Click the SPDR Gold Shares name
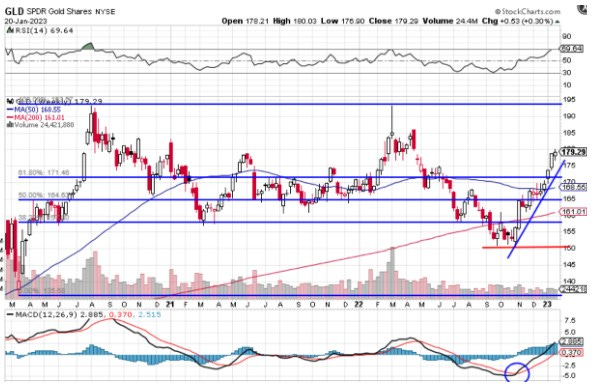The width and height of the screenshot is (600, 386). tap(59, 11)
